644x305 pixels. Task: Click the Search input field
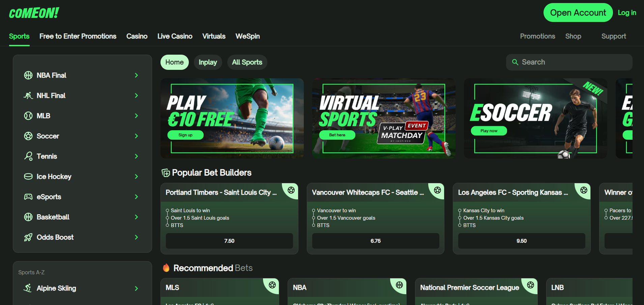tap(569, 62)
